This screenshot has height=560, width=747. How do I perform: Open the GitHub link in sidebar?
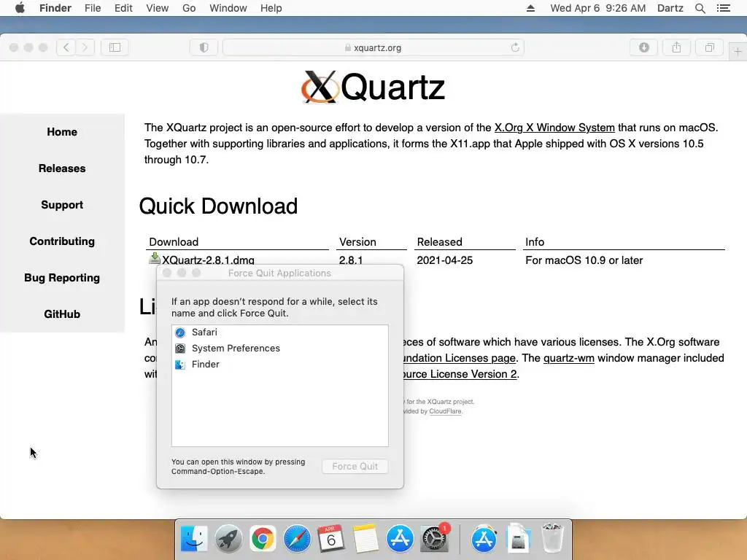coord(62,314)
